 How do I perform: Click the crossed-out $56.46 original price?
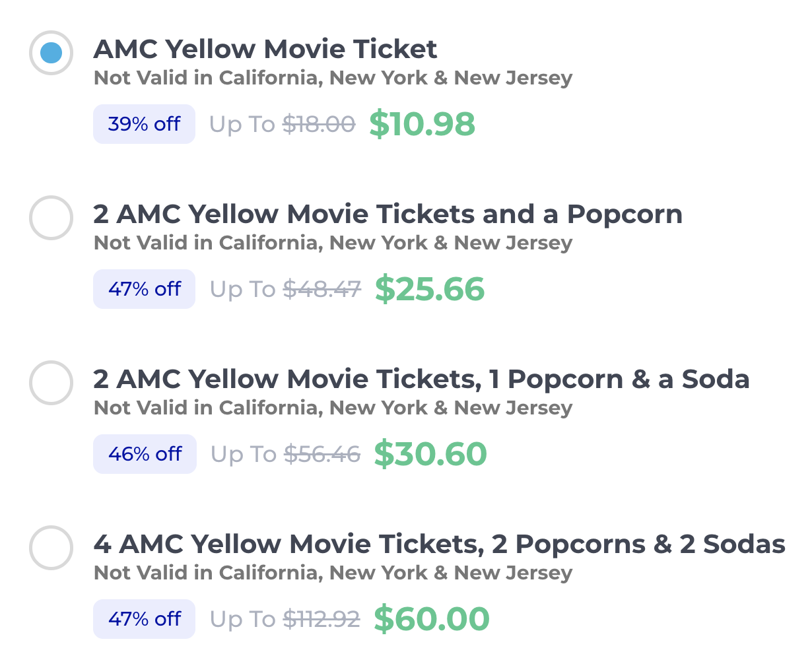(322, 454)
